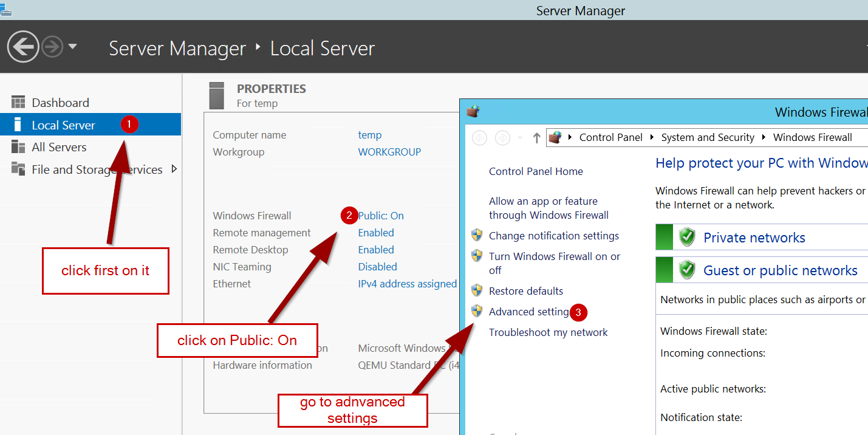Expand dropdown arrow before Control Panel breadcrumb
Image resolution: width=868 pixels, height=435 pixels.
[x=570, y=137]
